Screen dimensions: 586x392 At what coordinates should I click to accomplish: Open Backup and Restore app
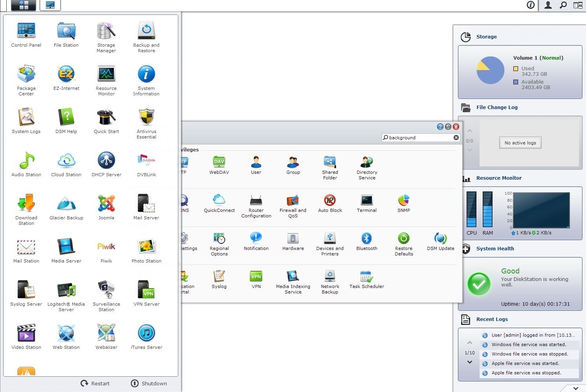pos(146,37)
